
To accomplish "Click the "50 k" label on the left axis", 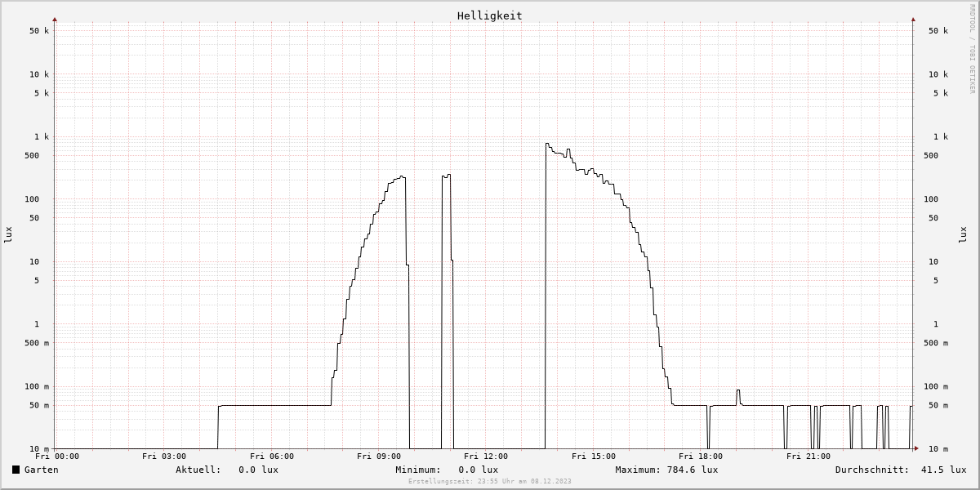I will tap(40, 31).
